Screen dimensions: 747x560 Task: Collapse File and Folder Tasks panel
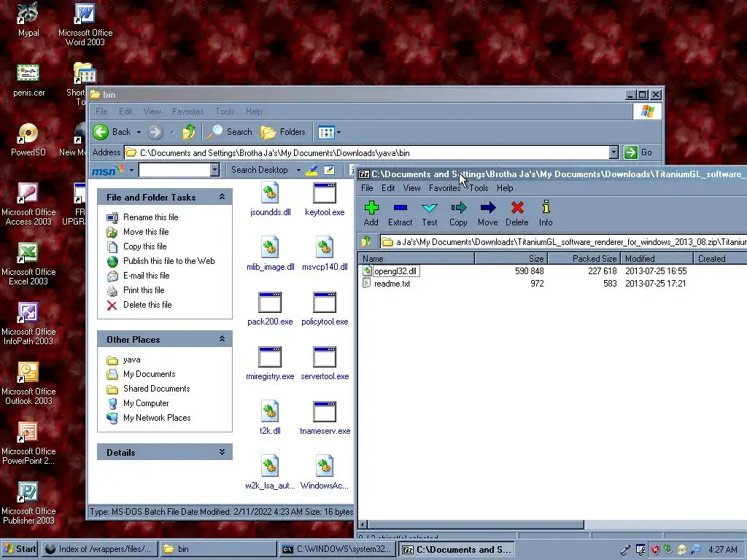pos(222,197)
